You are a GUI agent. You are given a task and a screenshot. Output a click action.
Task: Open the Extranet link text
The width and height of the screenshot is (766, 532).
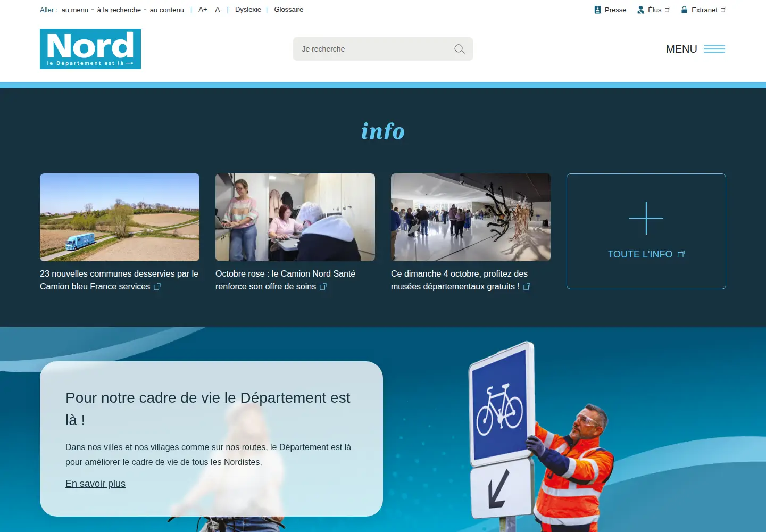[704, 10]
